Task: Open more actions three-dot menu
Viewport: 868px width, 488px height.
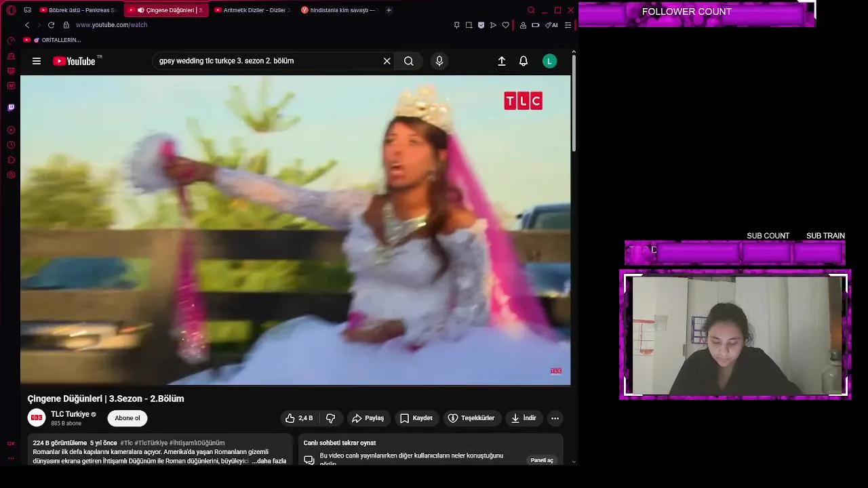Action: (x=555, y=418)
